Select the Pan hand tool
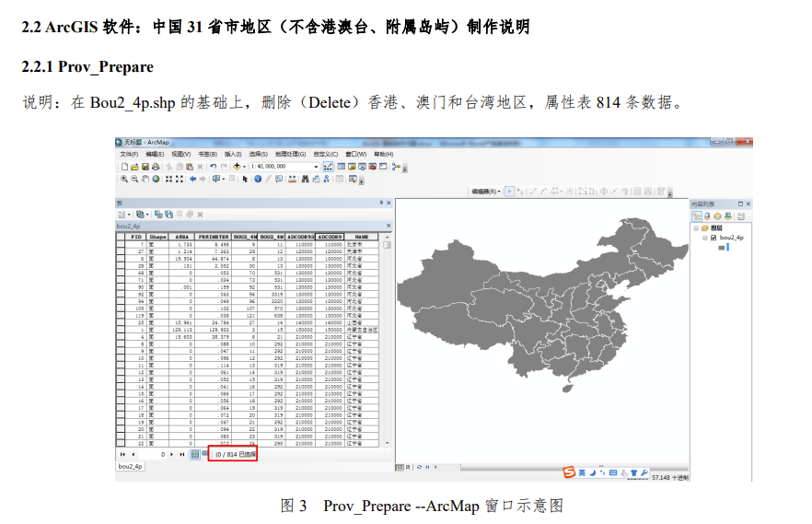Image resolution: width=812 pixels, height=524 pixels. pyautogui.click(x=145, y=180)
